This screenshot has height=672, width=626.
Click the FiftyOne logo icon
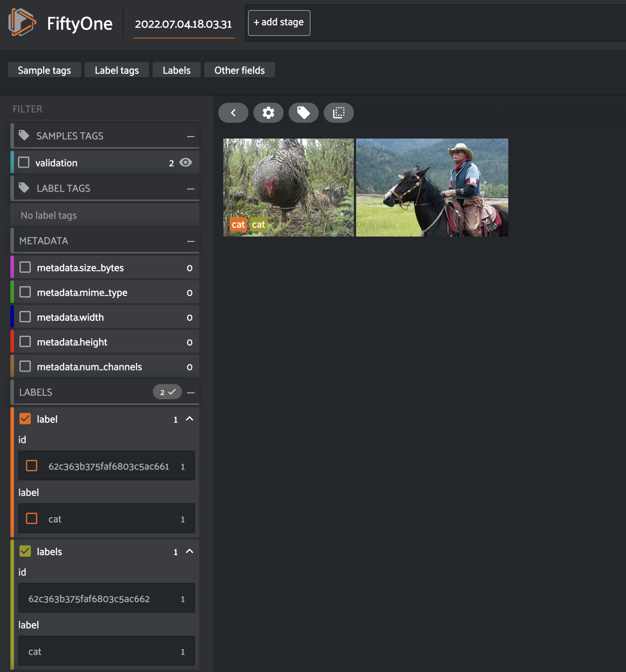click(22, 23)
